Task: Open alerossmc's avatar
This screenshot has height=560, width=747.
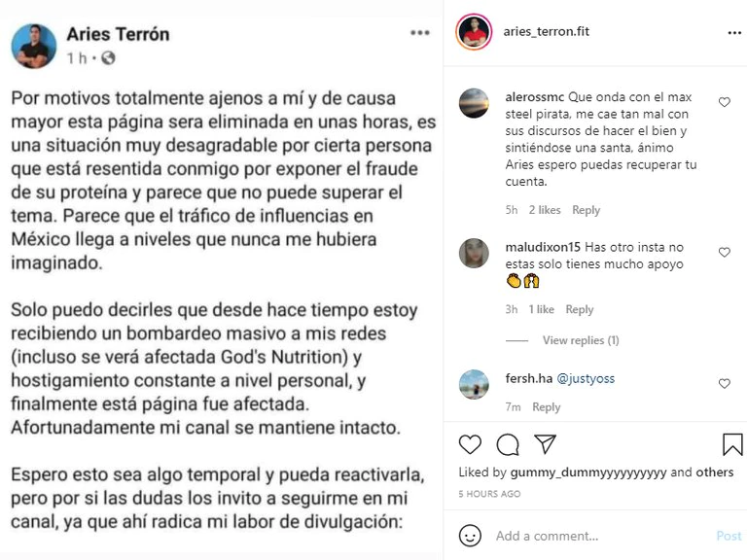Action: coord(474,102)
